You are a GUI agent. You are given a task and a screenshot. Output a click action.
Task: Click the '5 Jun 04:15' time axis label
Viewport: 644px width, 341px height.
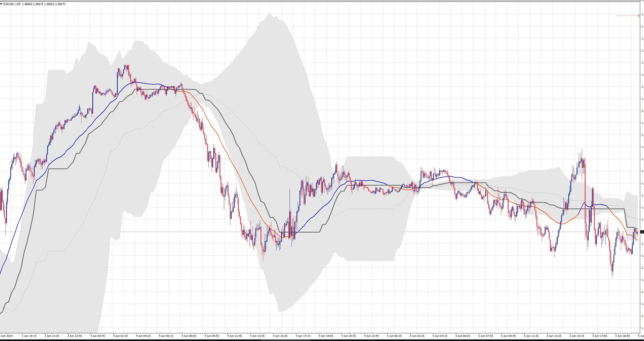(x=440, y=336)
